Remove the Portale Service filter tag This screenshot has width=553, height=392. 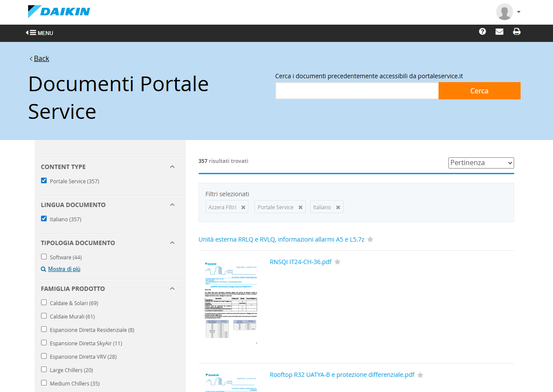[300, 207]
